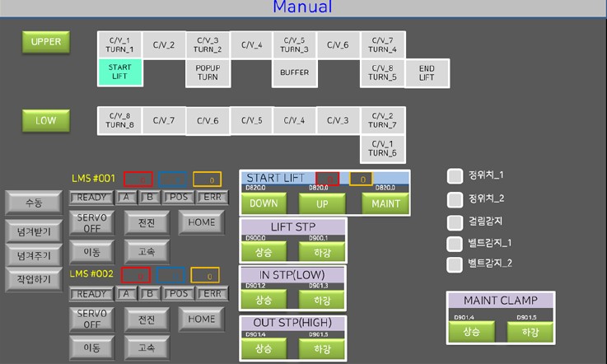Toggle the 벨트감지_2 checkbox

tap(455, 264)
